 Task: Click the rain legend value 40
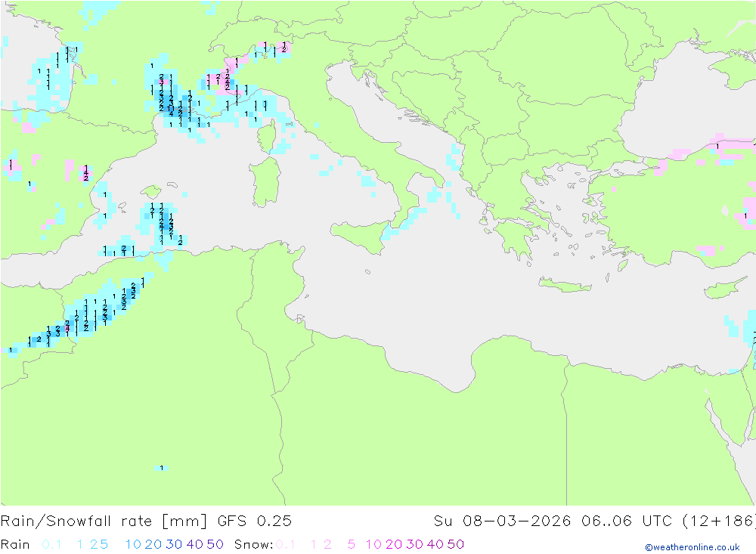coord(195,544)
